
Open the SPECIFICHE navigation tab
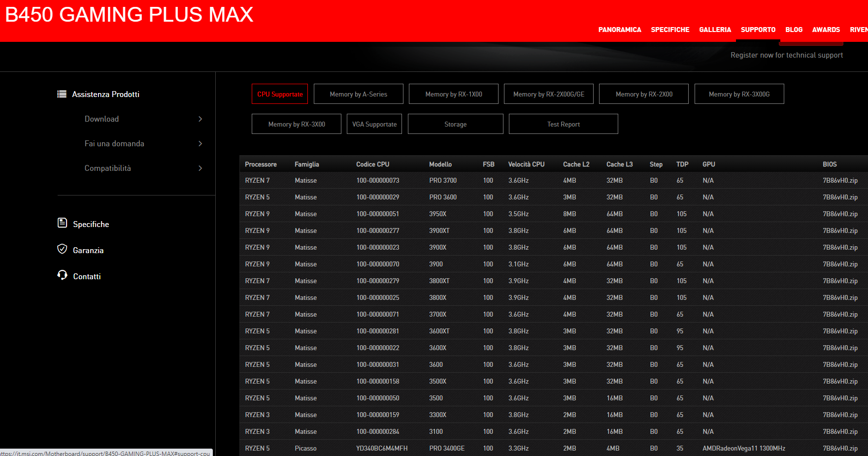[x=670, y=30]
